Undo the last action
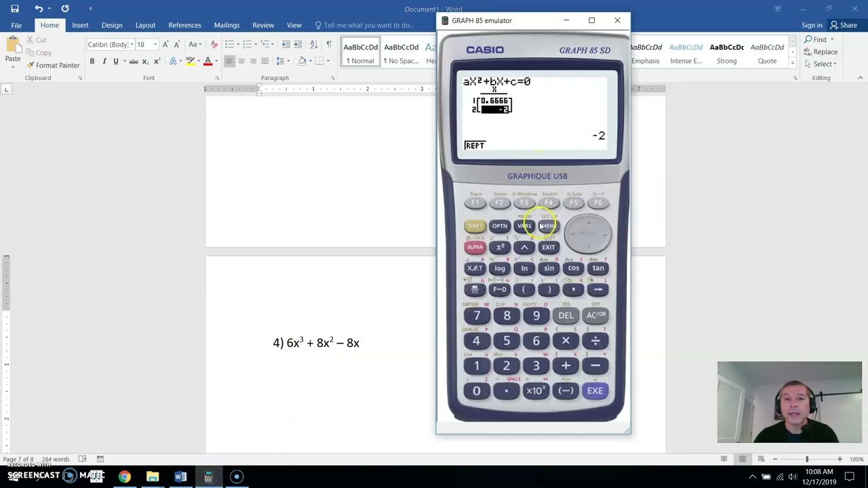Image resolution: width=868 pixels, height=488 pixels. coord(39,9)
